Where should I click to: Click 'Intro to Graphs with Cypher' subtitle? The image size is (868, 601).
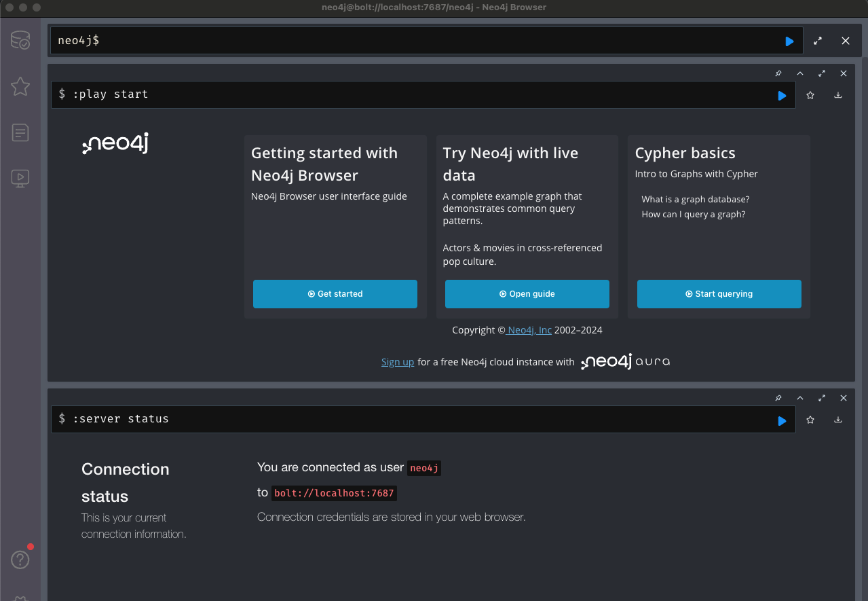click(x=696, y=174)
